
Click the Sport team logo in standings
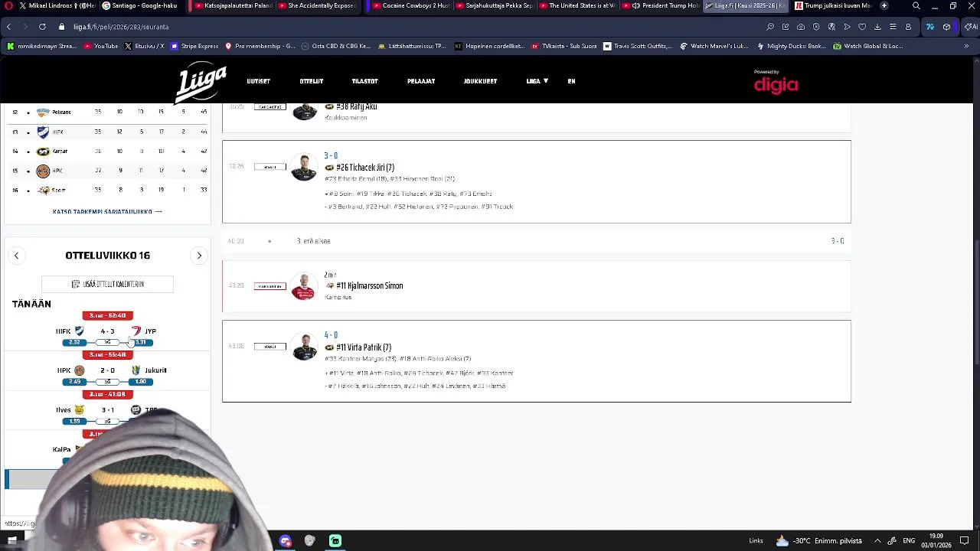(x=44, y=191)
